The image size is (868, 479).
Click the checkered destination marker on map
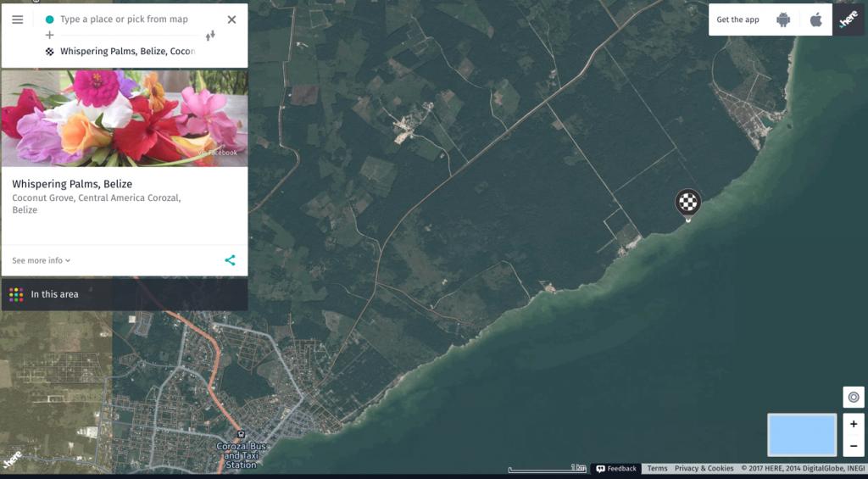pyautogui.click(x=687, y=203)
